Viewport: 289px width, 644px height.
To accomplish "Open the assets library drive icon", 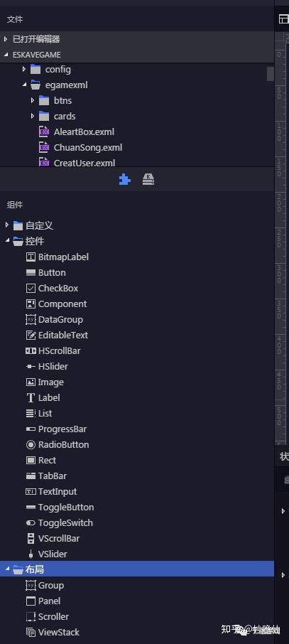I will click(148, 180).
